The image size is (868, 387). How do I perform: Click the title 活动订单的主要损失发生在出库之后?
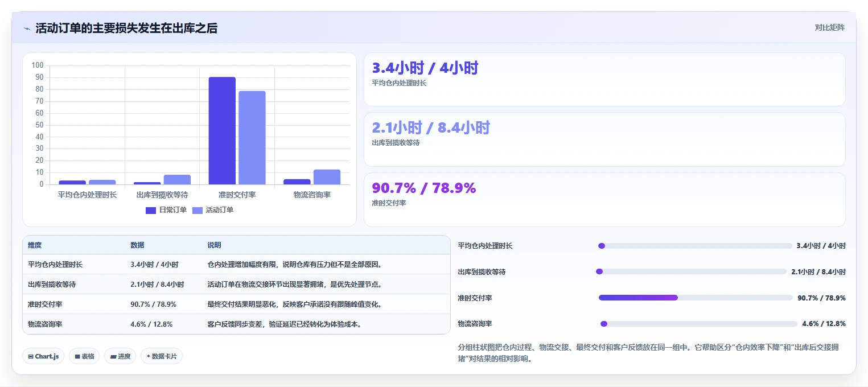pos(126,28)
